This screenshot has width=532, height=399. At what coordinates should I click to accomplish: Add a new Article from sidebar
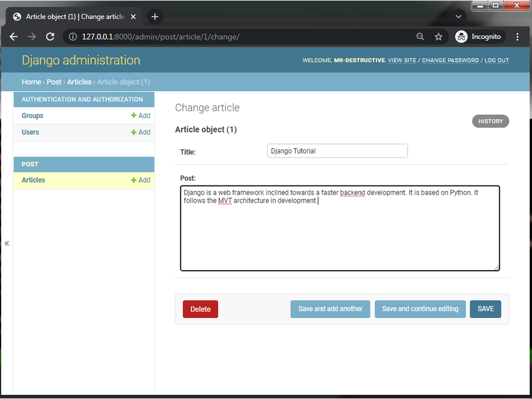[x=140, y=180]
